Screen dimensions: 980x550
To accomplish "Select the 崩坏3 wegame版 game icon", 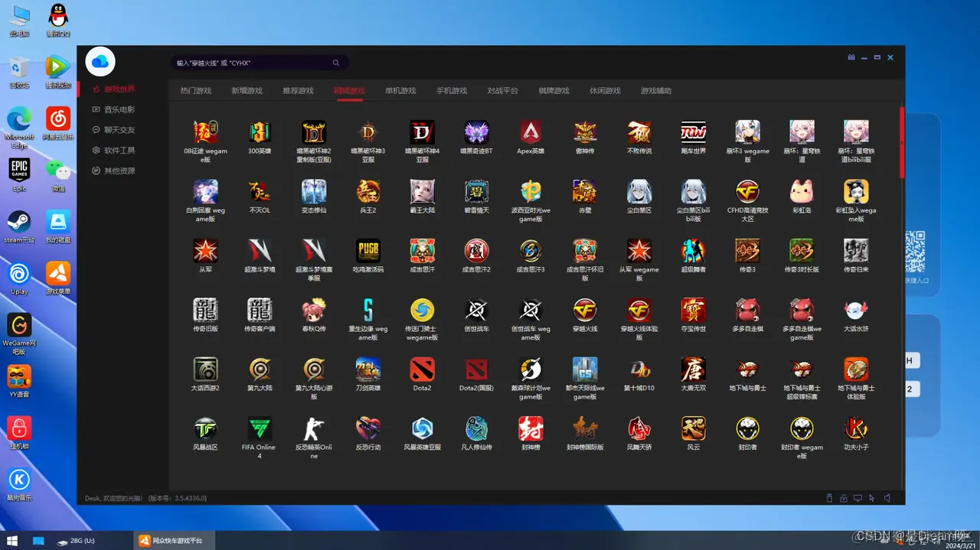I will 748,132.
